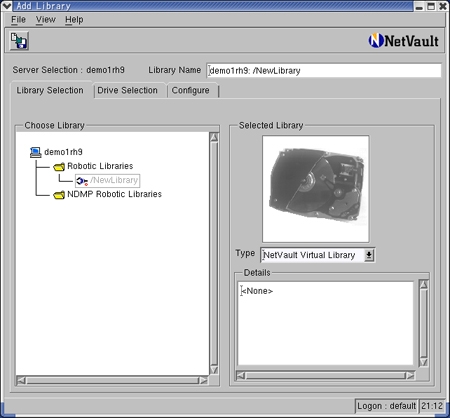This screenshot has width=450, height=418.
Task: Switch to the Configure tab
Action: [191, 90]
